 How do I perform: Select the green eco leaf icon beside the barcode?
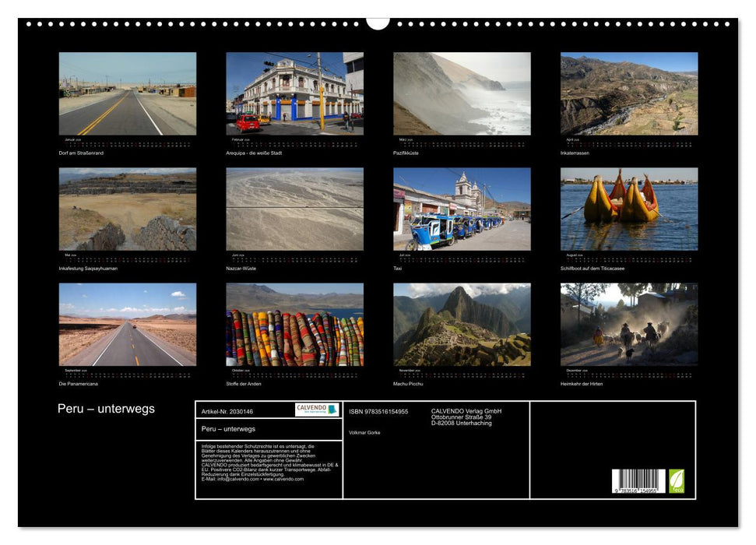[675, 481]
